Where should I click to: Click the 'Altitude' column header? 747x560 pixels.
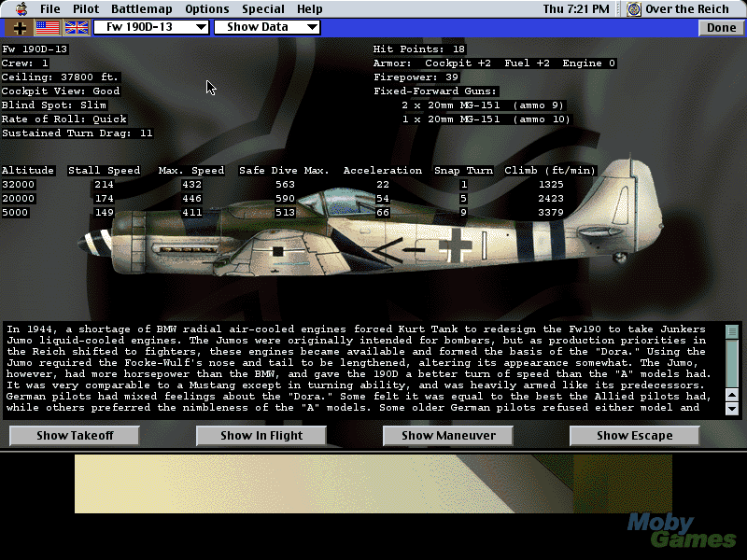[x=28, y=171]
